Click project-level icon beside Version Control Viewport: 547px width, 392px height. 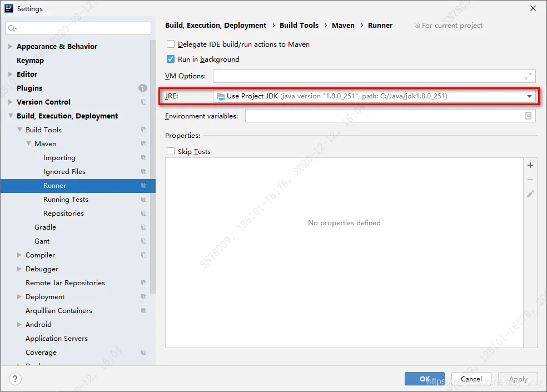143,102
